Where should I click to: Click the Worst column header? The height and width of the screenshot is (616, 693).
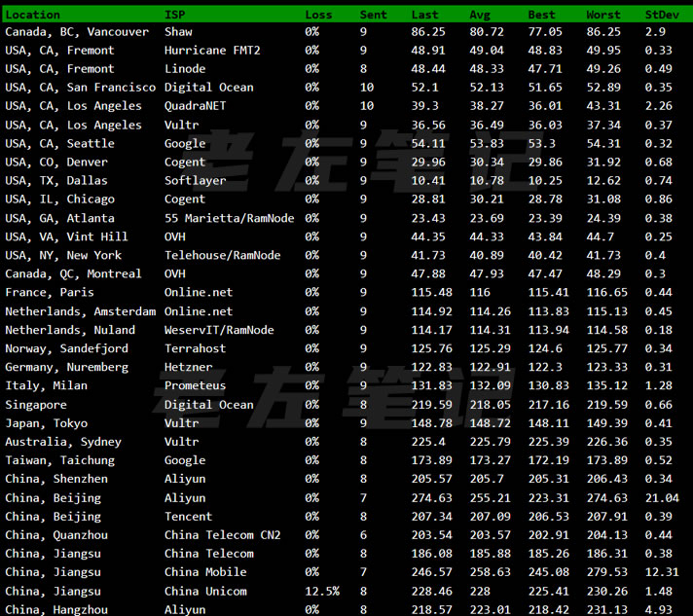[603, 15]
